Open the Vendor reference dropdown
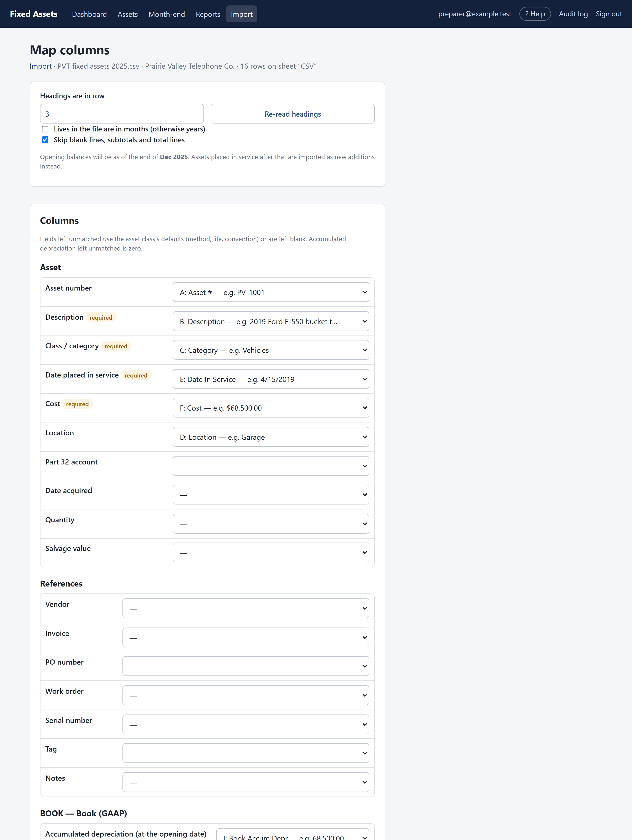 (245, 608)
